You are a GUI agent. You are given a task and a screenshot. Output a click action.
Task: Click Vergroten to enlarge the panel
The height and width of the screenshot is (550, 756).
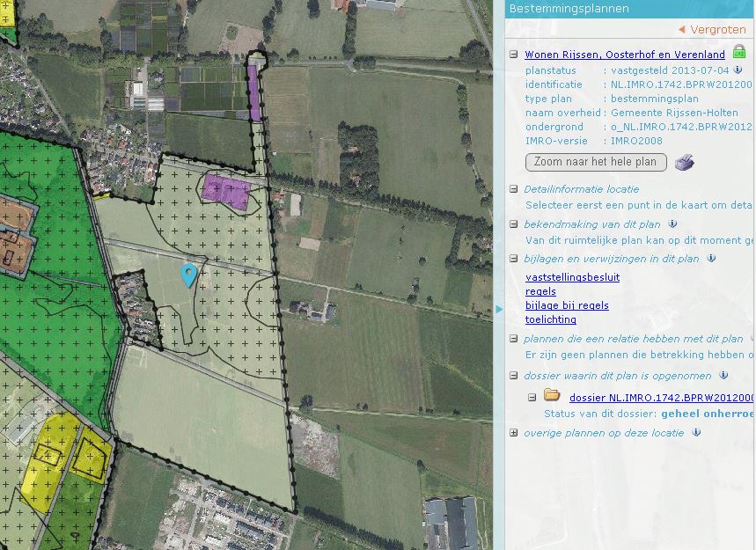pos(712,30)
